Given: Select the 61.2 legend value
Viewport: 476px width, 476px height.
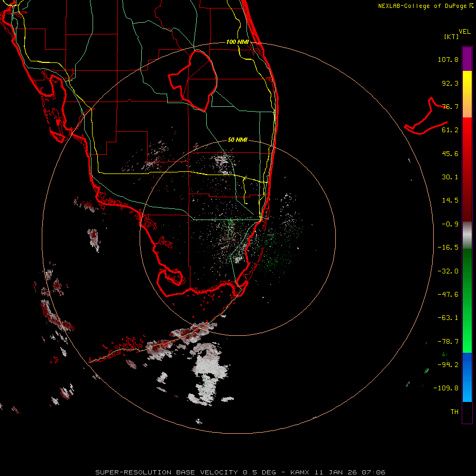Looking at the screenshot, I should coord(450,130).
